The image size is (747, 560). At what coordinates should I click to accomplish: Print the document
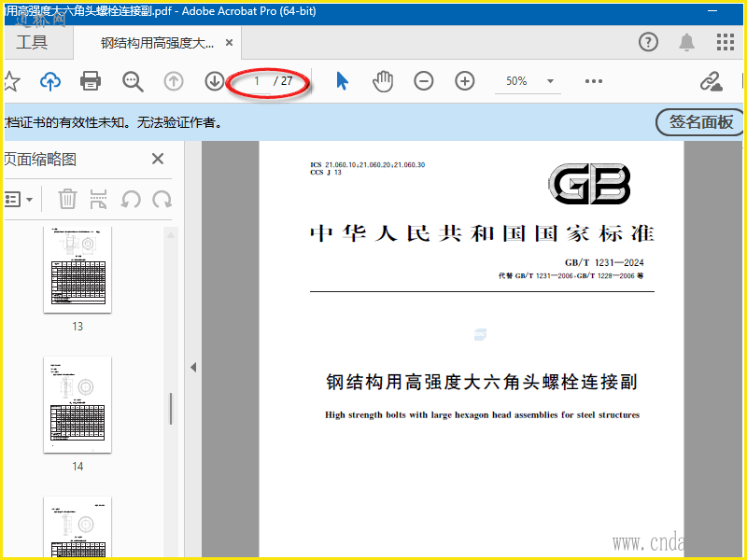click(x=91, y=81)
